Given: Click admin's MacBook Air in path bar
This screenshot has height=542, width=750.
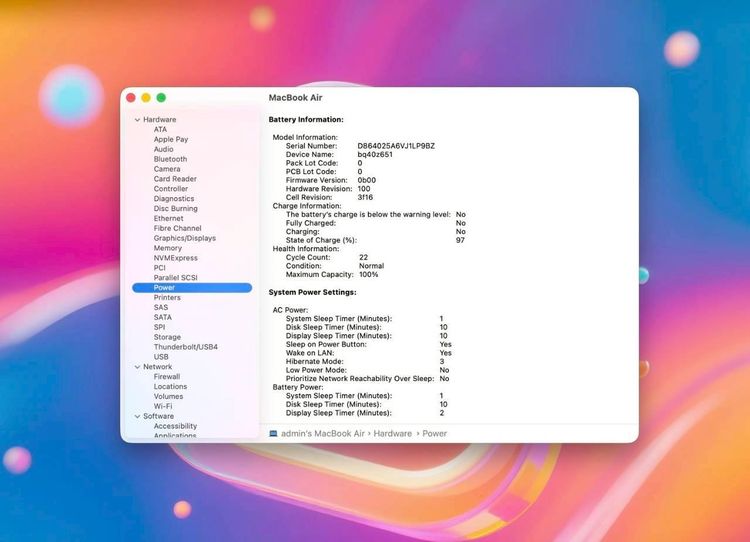Looking at the screenshot, I should (322, 433).
